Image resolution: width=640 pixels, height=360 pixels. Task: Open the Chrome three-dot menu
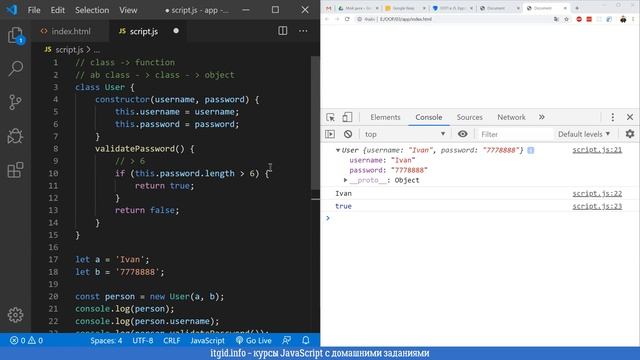pos(633,19)
